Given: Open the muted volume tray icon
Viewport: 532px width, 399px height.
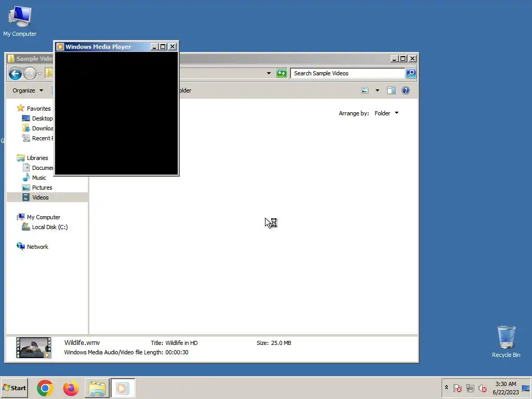Looking at the screenshot, I should click(482, 388).
